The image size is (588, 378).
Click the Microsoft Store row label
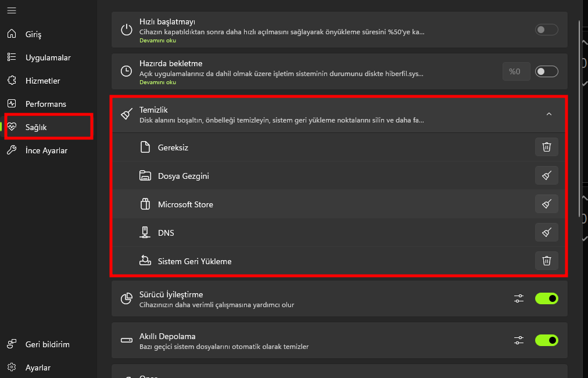(185, 204)
